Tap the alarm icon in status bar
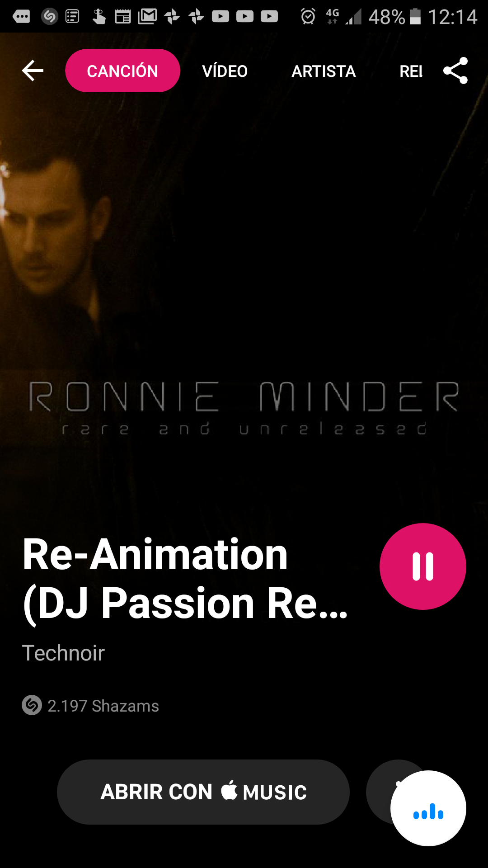 pyautogui.click(x=308, y=17)
